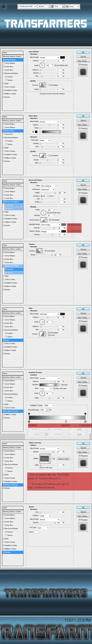The width and height of the screenshot is (92, 644).
Task: Click the anti-aliasing 'aa' icon next to Sharp
Action: 67,6
